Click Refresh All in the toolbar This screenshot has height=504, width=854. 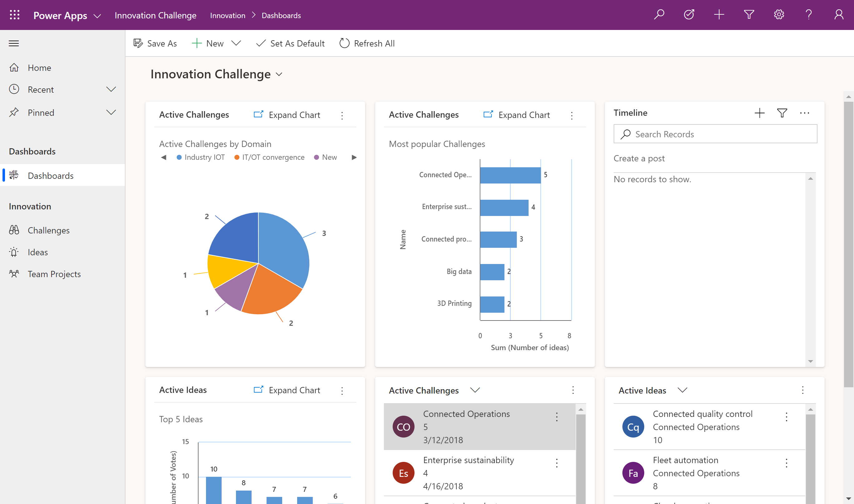tap(366, 43)
